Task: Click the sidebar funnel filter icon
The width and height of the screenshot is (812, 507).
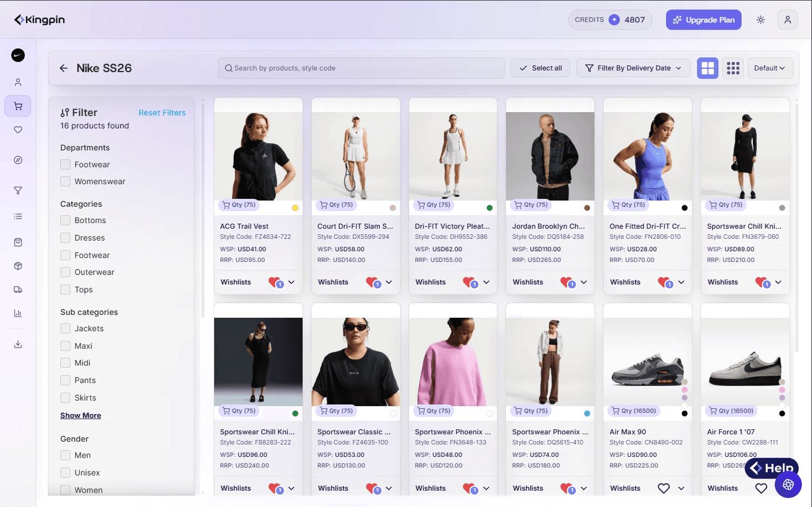Action: click(18, 190)
